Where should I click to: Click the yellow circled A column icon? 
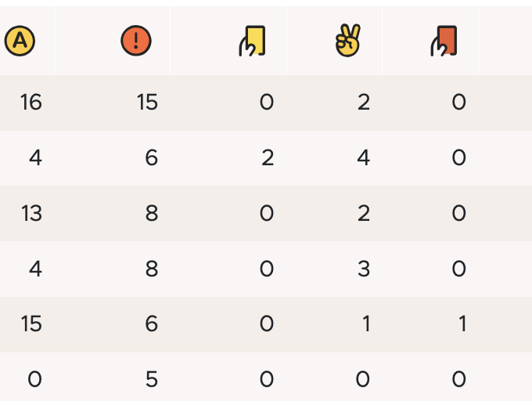(19, 41)
